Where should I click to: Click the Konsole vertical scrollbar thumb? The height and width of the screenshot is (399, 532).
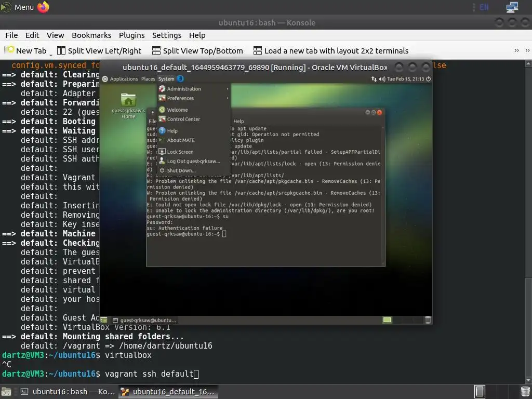tap(528, 327)
